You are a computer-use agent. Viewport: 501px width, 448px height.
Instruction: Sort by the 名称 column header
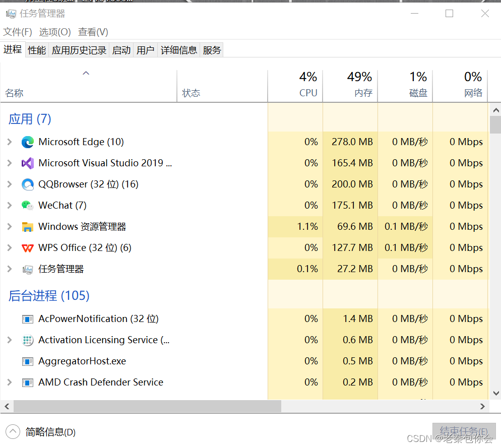89,86
